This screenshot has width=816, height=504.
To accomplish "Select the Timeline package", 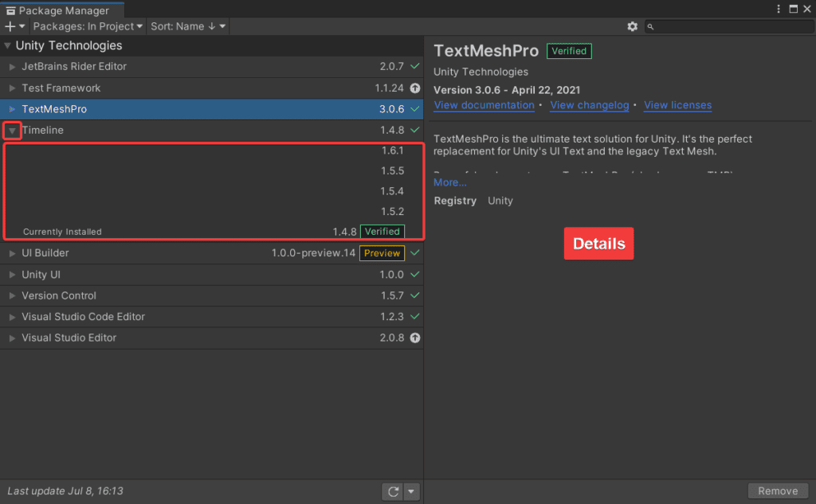I will tap(211, 130).
